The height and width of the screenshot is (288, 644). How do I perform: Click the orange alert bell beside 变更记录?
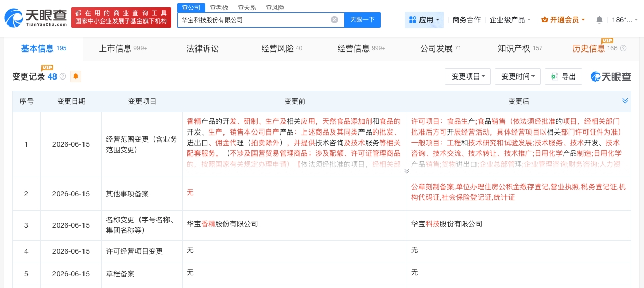[x=76, y=76]
